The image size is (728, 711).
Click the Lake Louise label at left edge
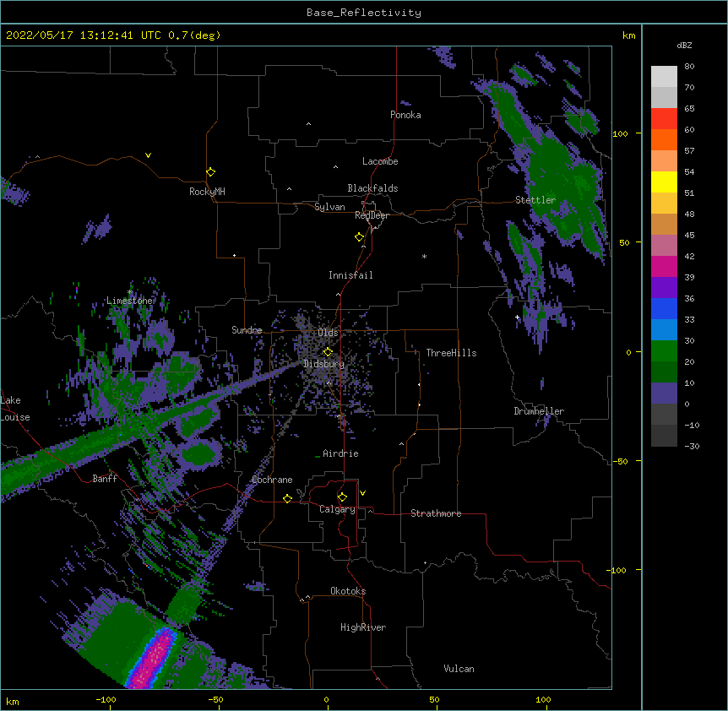[15, 409]
